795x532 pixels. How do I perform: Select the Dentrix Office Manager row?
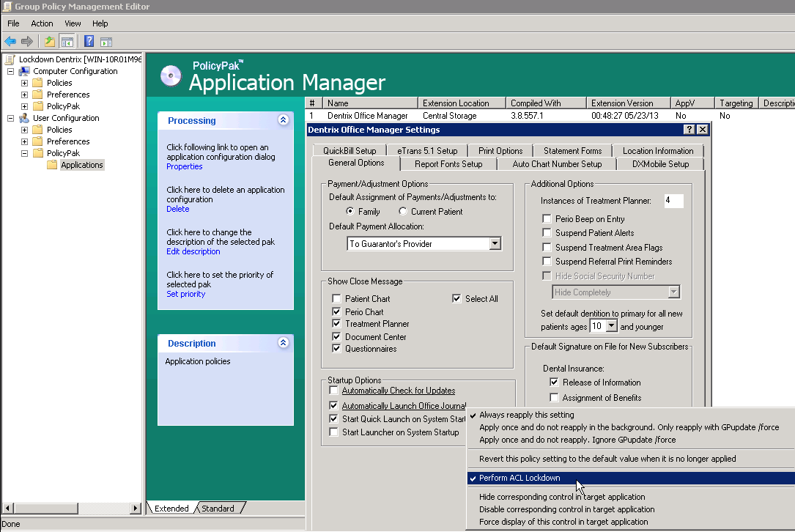(x=550, y=116)
